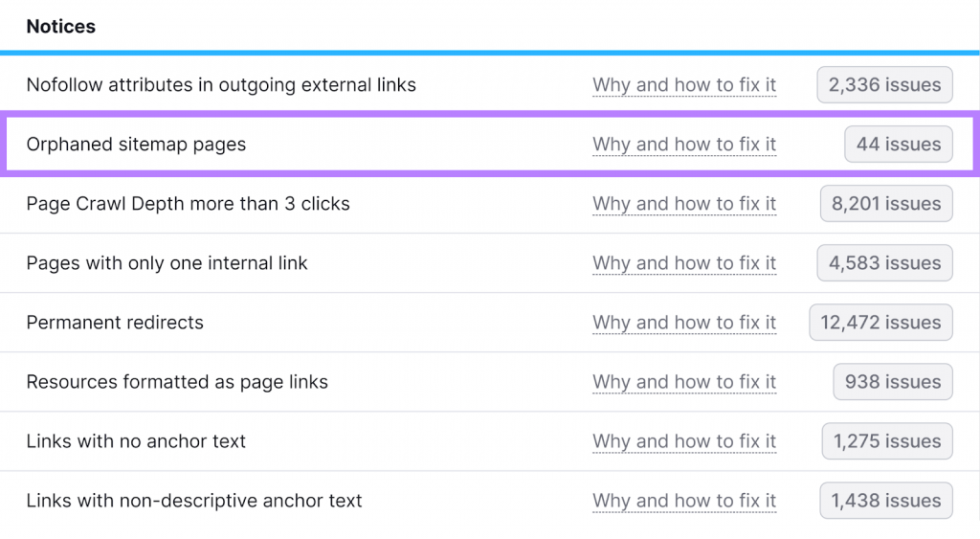Select the Permanent redirects row label
Image resolution: width=980 pixels, height=539 pixels.
[x=115, y=323]
